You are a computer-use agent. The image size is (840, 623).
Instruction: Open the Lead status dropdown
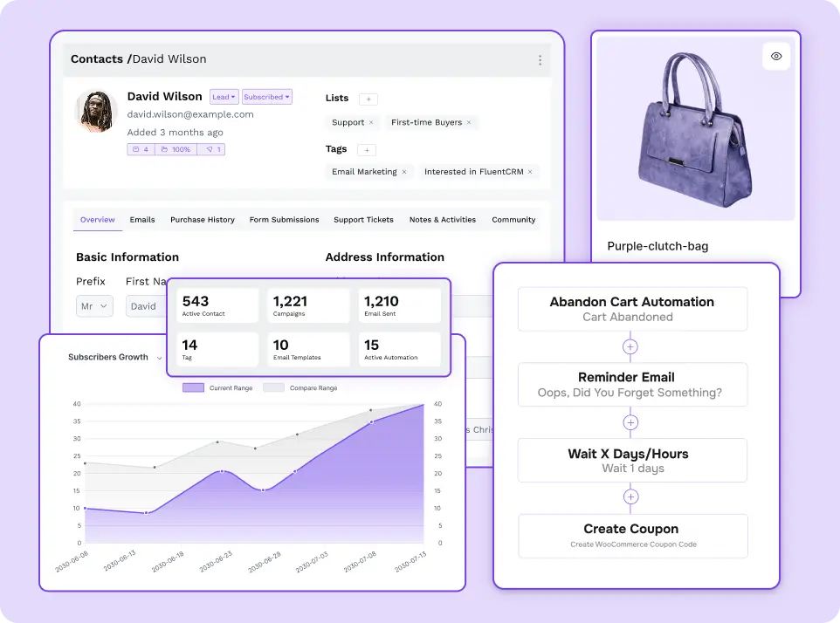(224, 96)
